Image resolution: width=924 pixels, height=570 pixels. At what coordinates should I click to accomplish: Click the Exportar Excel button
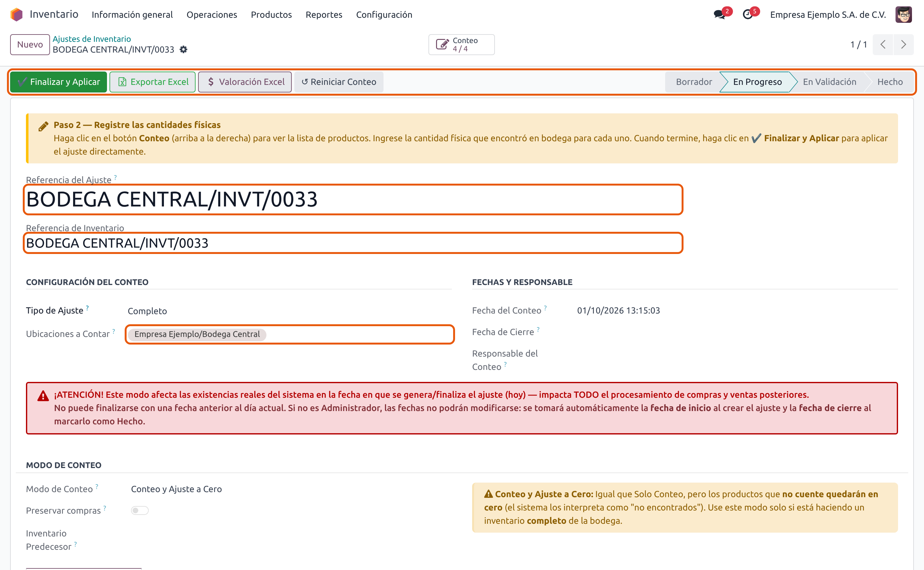click(153, 82)
